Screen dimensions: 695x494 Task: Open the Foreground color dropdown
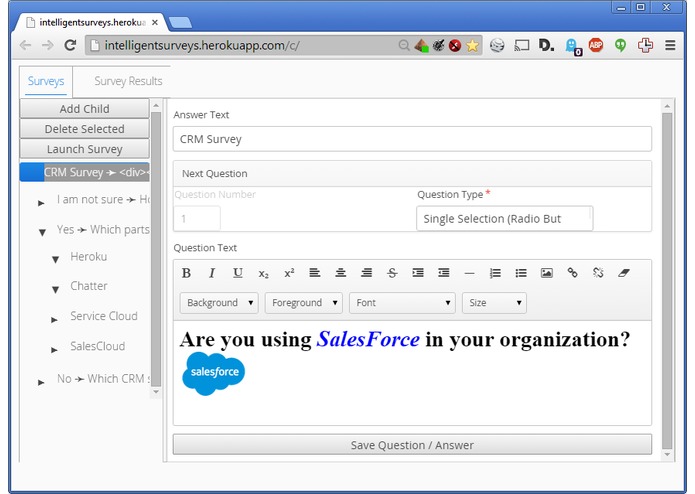[304, 303]
